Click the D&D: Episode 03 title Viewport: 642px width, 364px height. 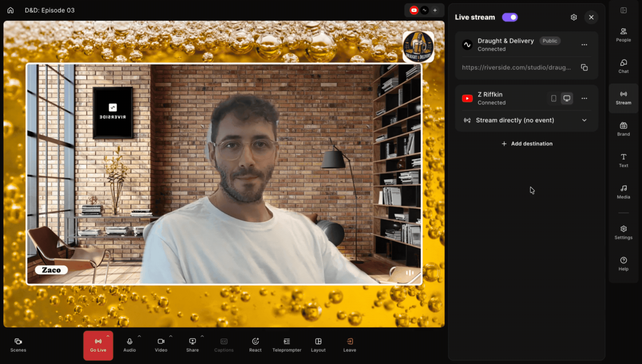pyautogui.click(x=49, y=10)
